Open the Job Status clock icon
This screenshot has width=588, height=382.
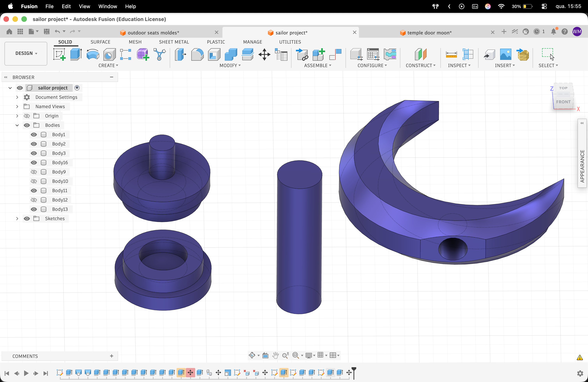coord(536,31)
